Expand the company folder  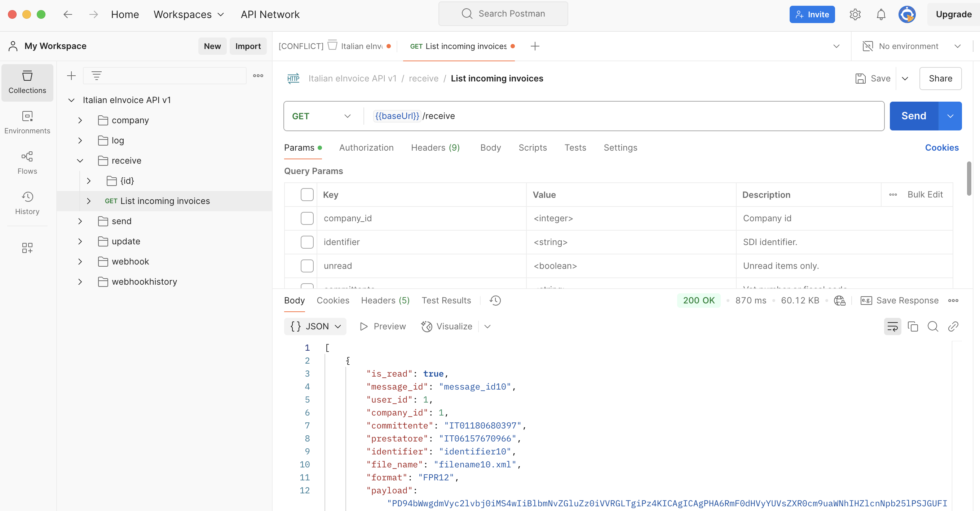tap(80, 120)
